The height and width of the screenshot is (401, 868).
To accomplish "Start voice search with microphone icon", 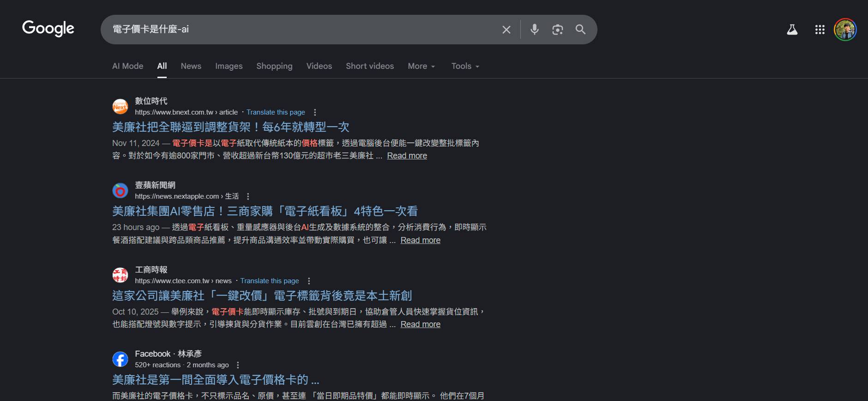I will (x=534, y=30).
